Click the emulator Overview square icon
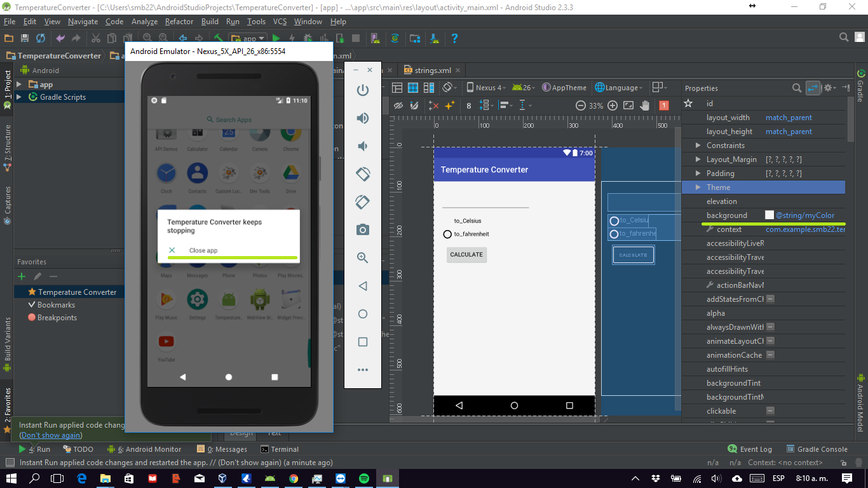Screen dimensions: 868x488 363,342
